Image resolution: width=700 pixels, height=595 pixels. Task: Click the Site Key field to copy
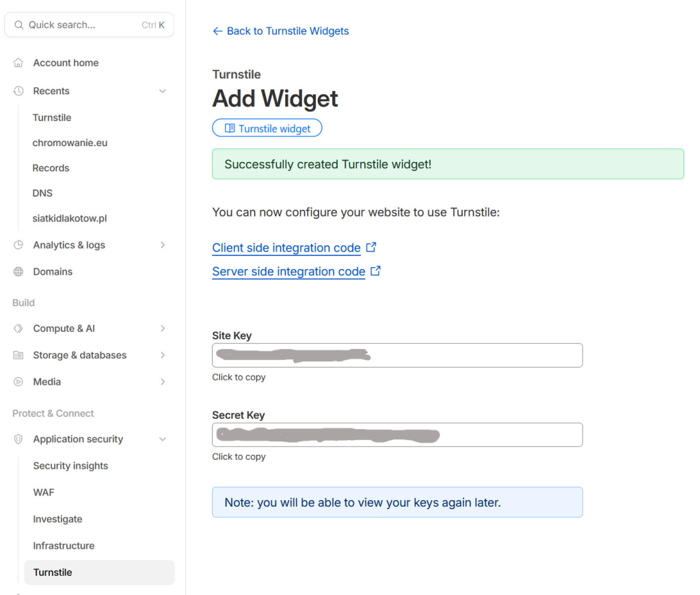[397, 355]
